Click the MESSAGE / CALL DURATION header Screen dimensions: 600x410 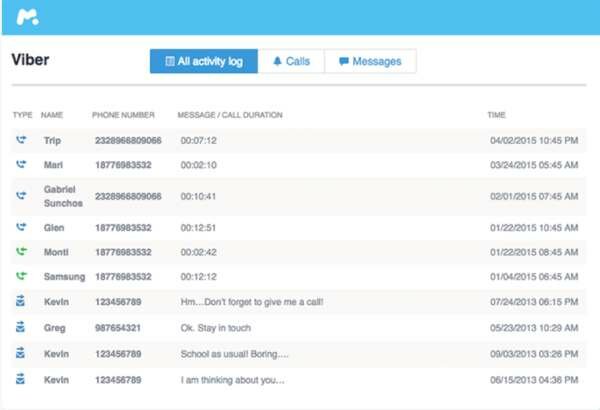230,115
